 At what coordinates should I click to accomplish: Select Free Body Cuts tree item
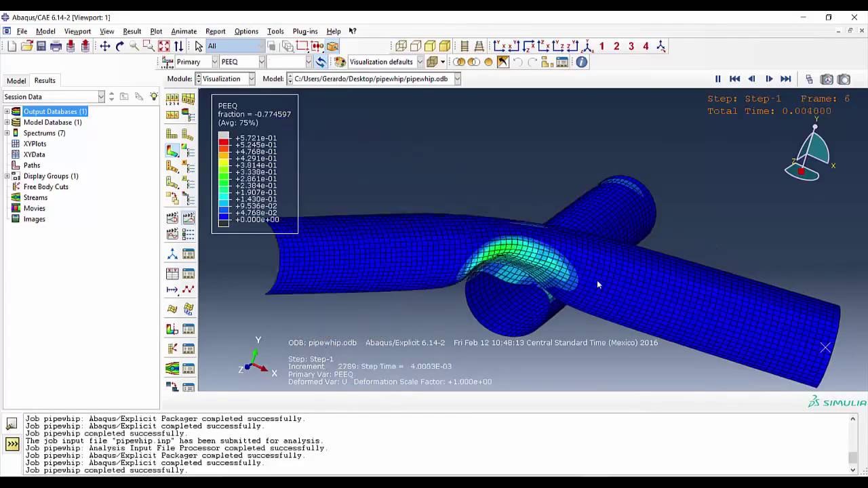[45, 187]
